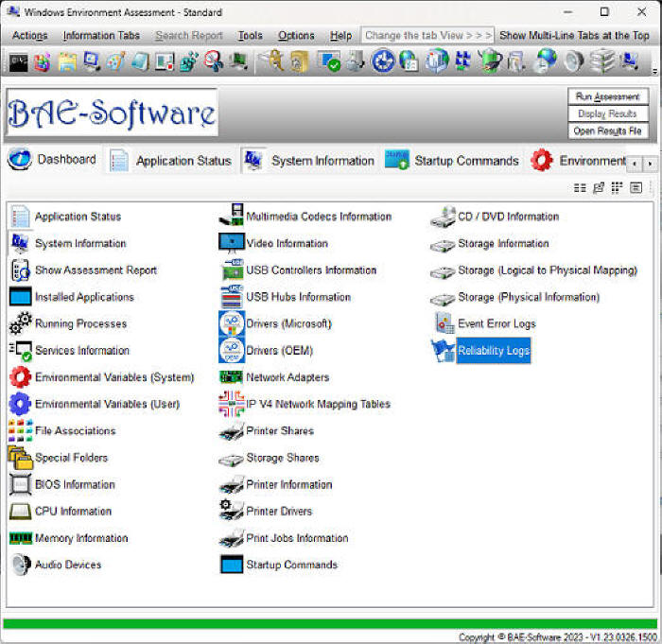Expand Change the tab View menu

pyautogui.click(x=427, y=36)
